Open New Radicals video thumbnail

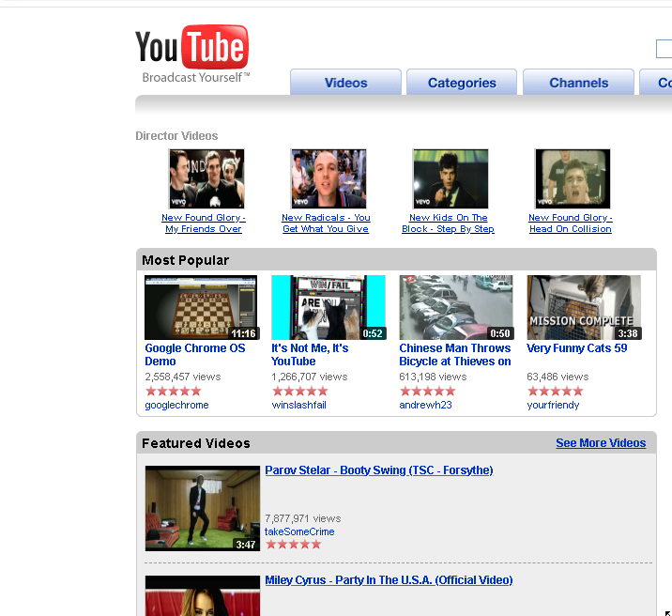[x=328, y=178]
